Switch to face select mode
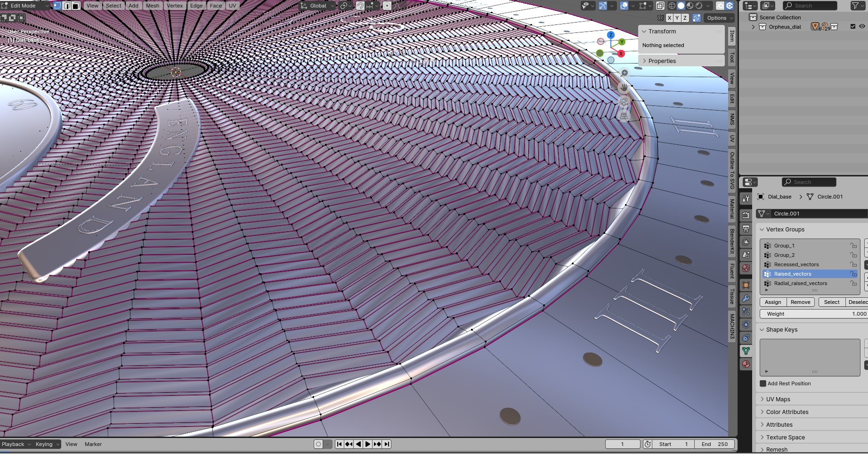This screenshot has height=454, width=868. pos(76,6)
